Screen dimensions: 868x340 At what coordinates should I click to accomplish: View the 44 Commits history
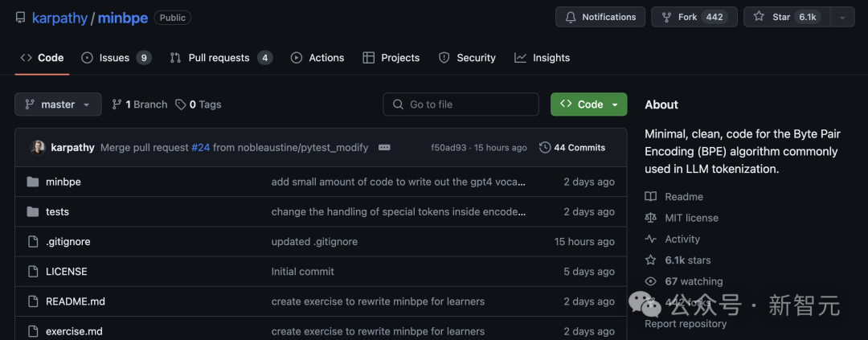pyautogui.click(x=572, y=148)
